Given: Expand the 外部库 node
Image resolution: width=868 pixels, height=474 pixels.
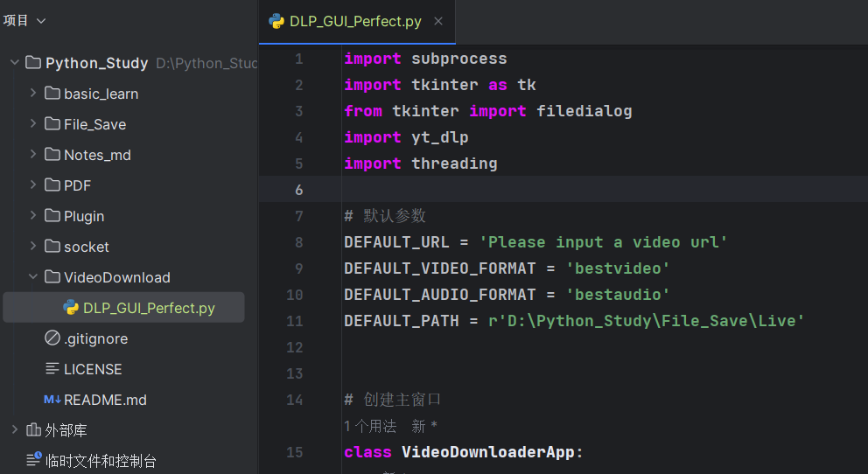Looking at the screenshot, I should point(15,429).
